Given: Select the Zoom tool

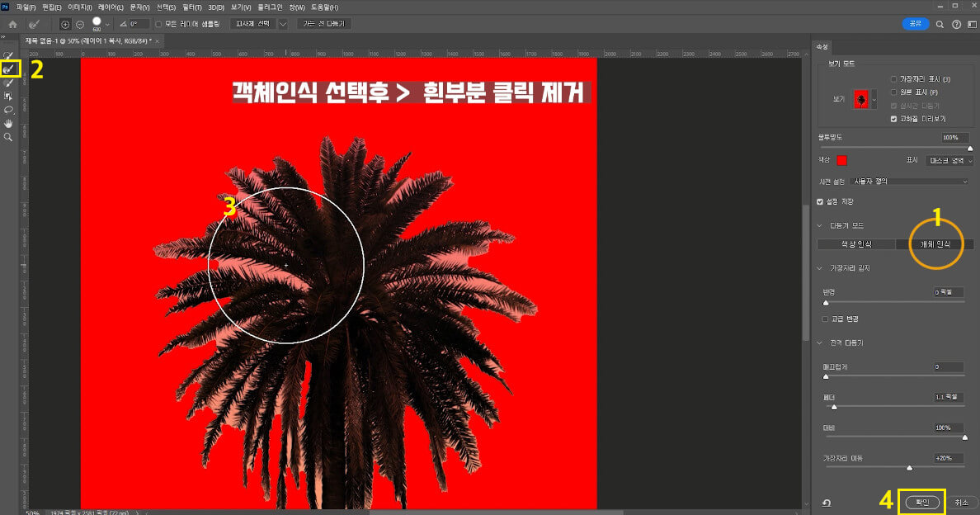Looking at the screenshot, I should click(x=8, y=136).
